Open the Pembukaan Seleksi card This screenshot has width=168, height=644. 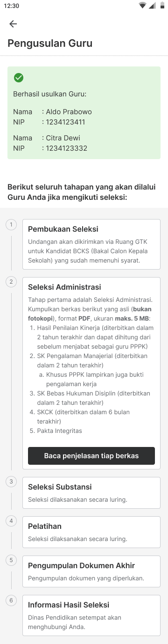(x=91, y=244)
